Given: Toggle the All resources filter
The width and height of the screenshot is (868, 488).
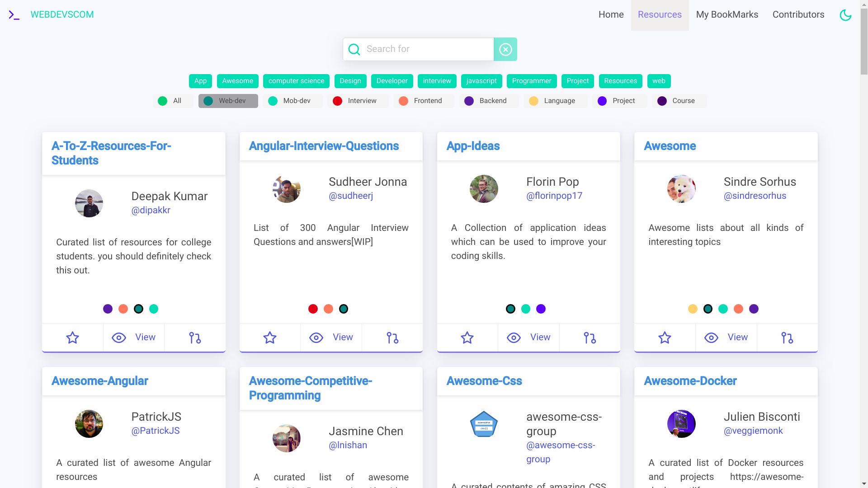Looking at the screenshot, I should (171, 101).
